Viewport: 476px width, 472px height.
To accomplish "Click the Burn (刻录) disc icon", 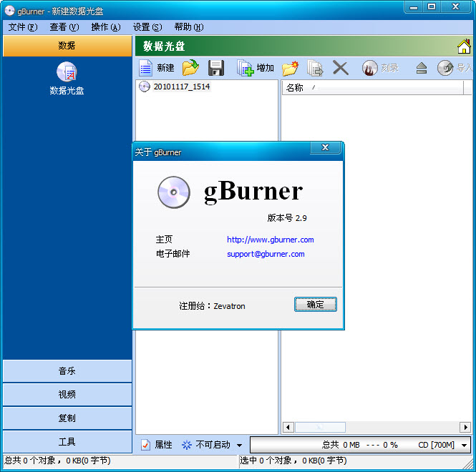I will [x=369, y=68].
